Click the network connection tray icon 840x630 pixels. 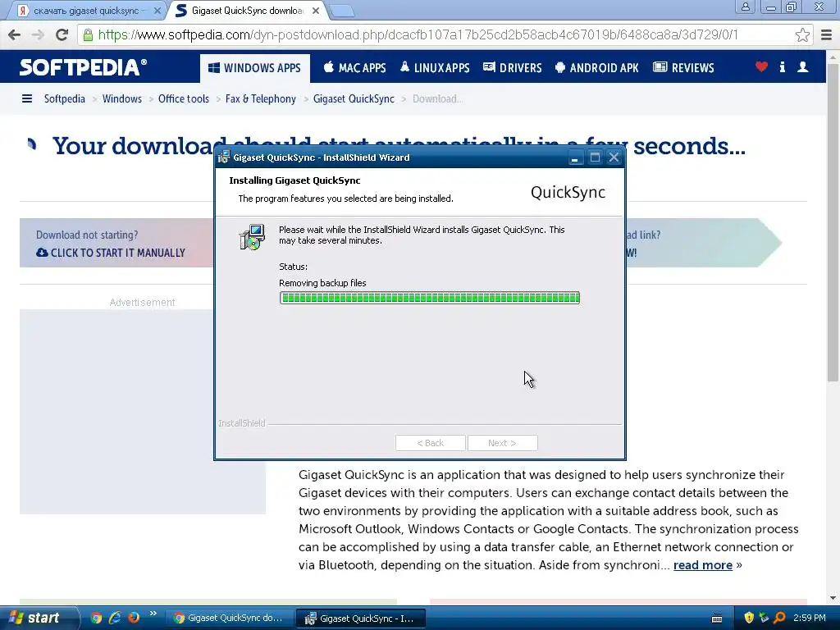point(764,618)
